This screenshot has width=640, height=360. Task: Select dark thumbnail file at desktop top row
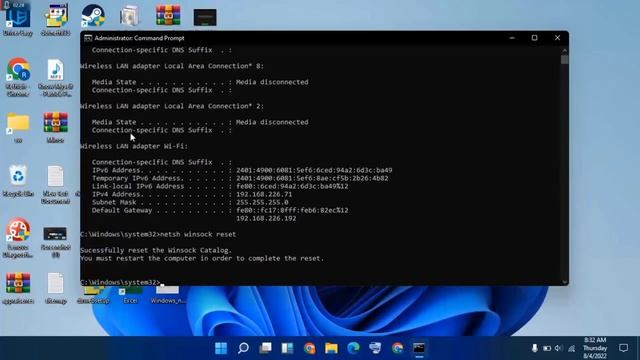tap(205, 17)
